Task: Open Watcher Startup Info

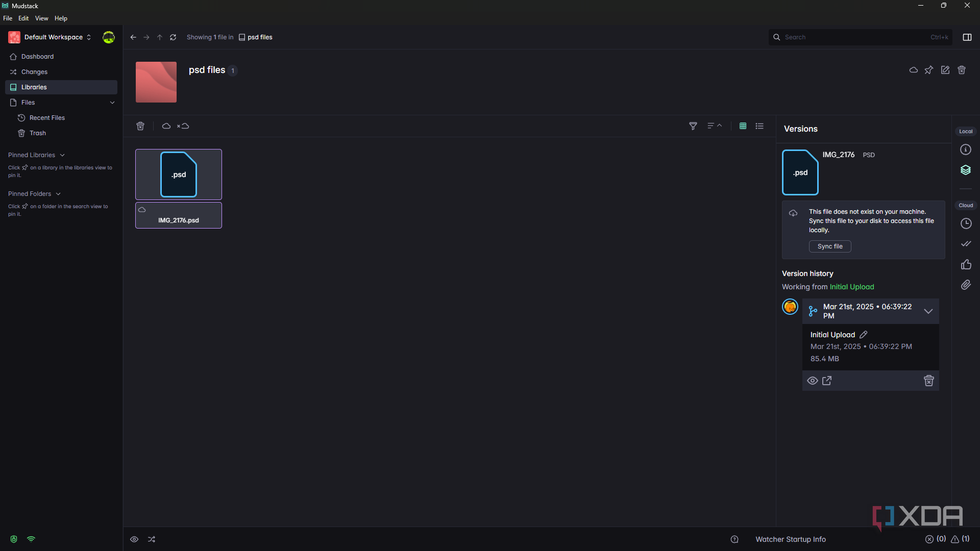Action: pyautogui.click(x=791, y=539)
